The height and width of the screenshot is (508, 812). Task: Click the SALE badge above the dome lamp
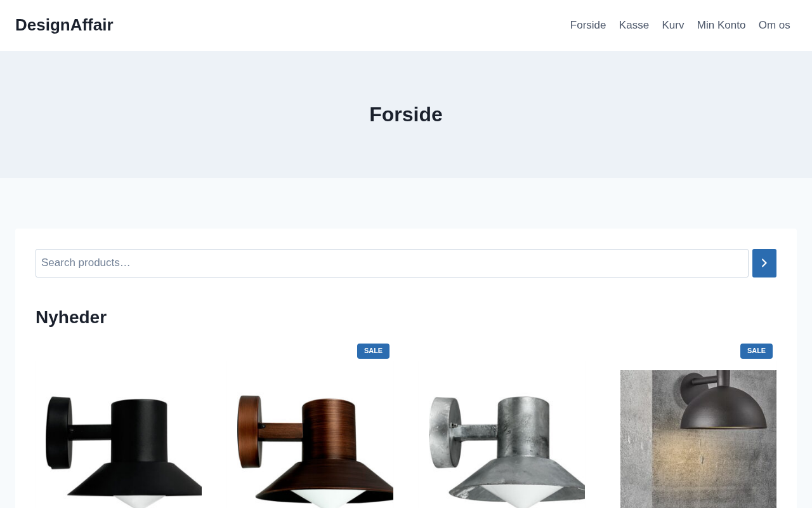point(756,351)
